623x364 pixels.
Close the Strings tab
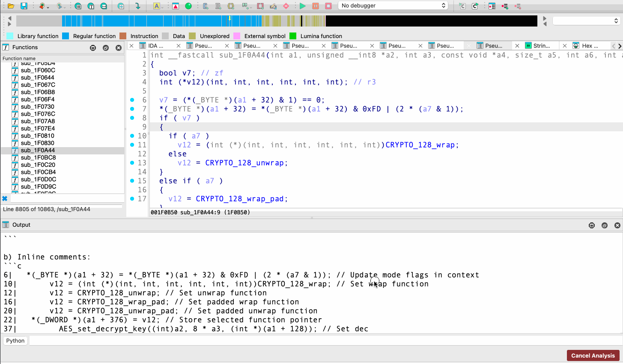[x=517, y=46]
